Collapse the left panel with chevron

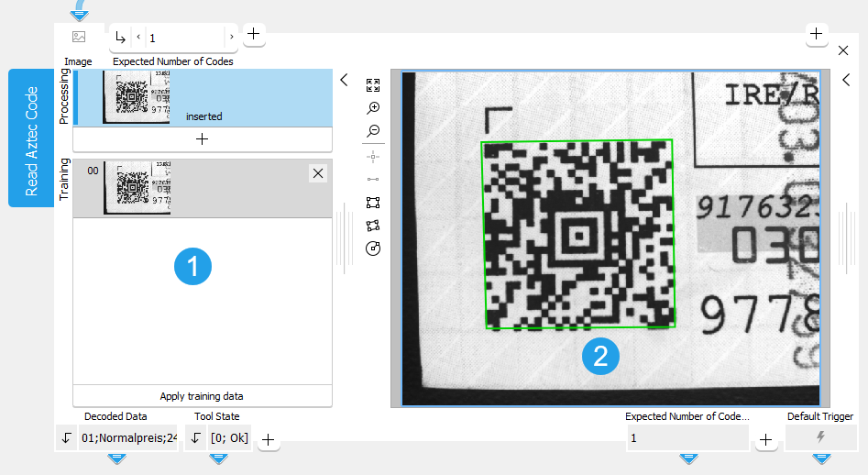(x=344, y=80)
